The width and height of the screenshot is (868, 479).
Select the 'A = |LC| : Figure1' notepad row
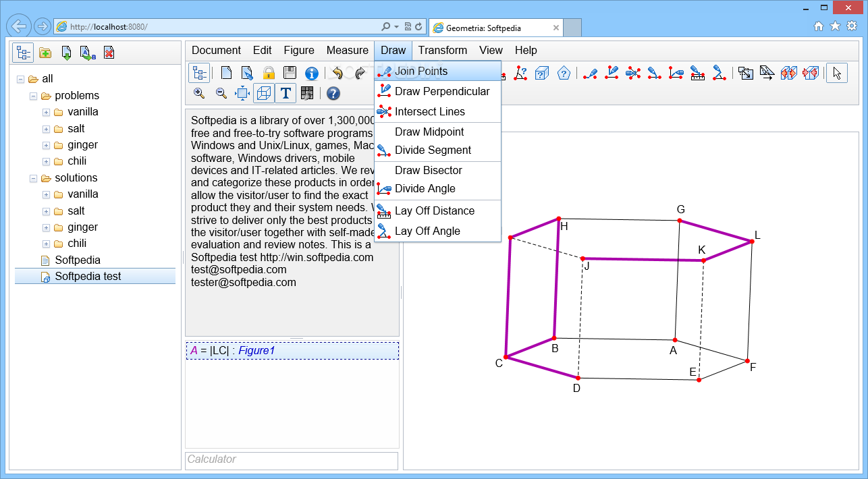292,351
